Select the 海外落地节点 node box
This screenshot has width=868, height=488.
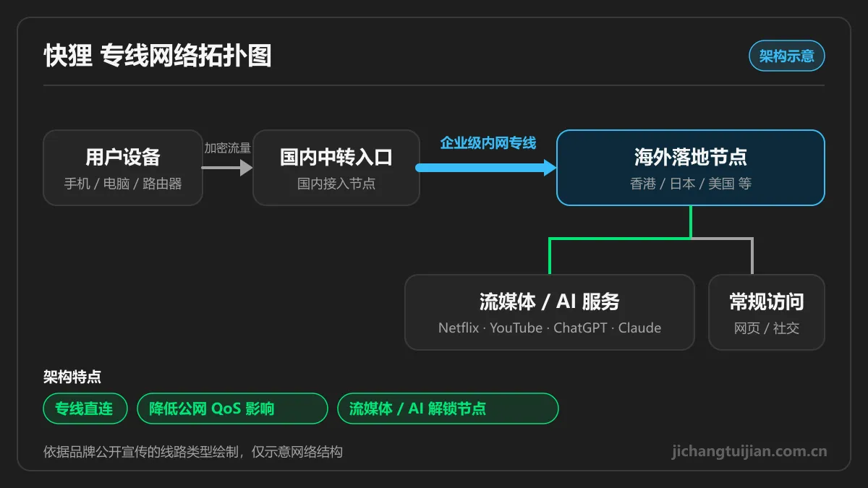pos(691,168)
